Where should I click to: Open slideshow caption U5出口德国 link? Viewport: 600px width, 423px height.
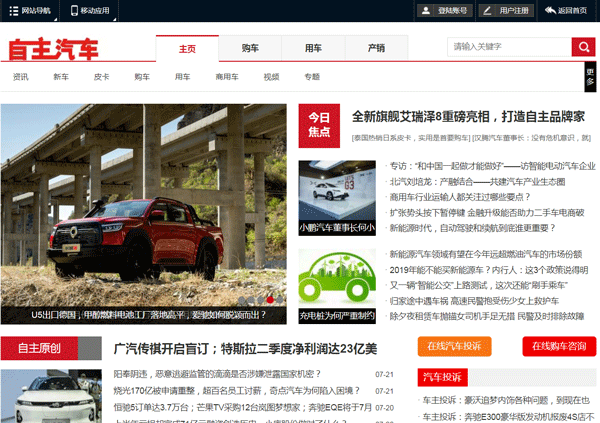coord(148,315)
